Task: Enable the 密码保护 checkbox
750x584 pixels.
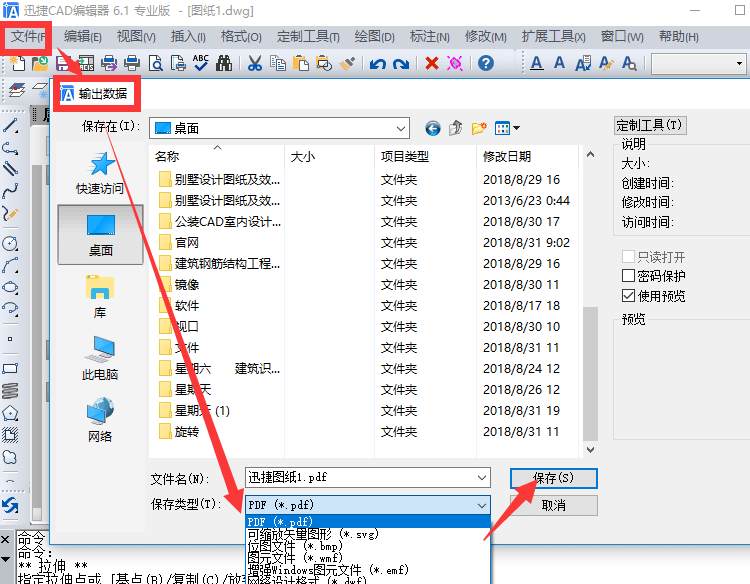Action: pyautogui.click(x=629, y=276)
